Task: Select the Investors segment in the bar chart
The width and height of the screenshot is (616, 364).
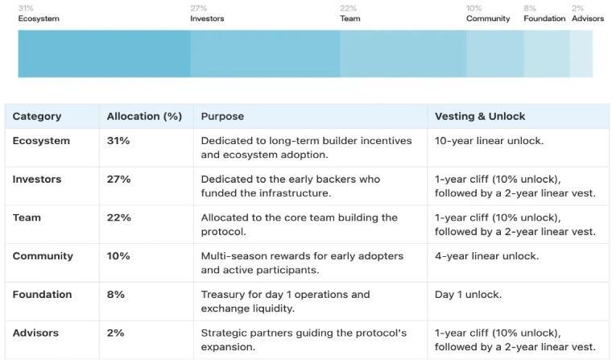Action: (x=265, y=54)
